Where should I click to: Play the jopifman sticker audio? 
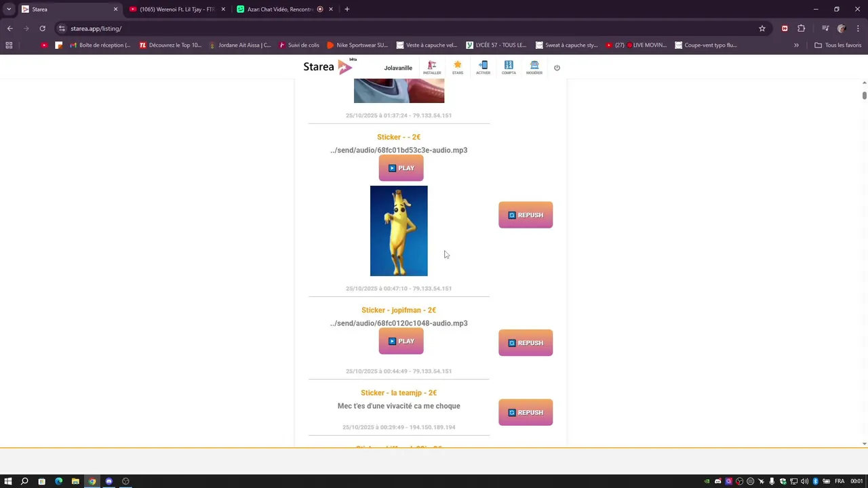tap(401, 341)
